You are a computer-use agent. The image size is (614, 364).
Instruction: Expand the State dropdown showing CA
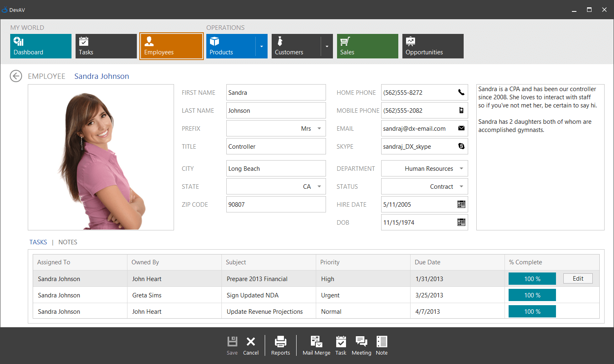319,186
